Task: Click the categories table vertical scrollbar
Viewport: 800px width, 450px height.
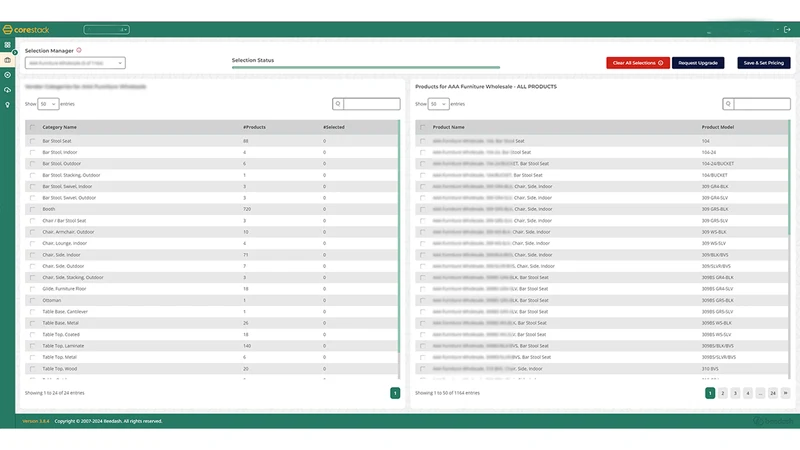Action: (x=399, y=236)
